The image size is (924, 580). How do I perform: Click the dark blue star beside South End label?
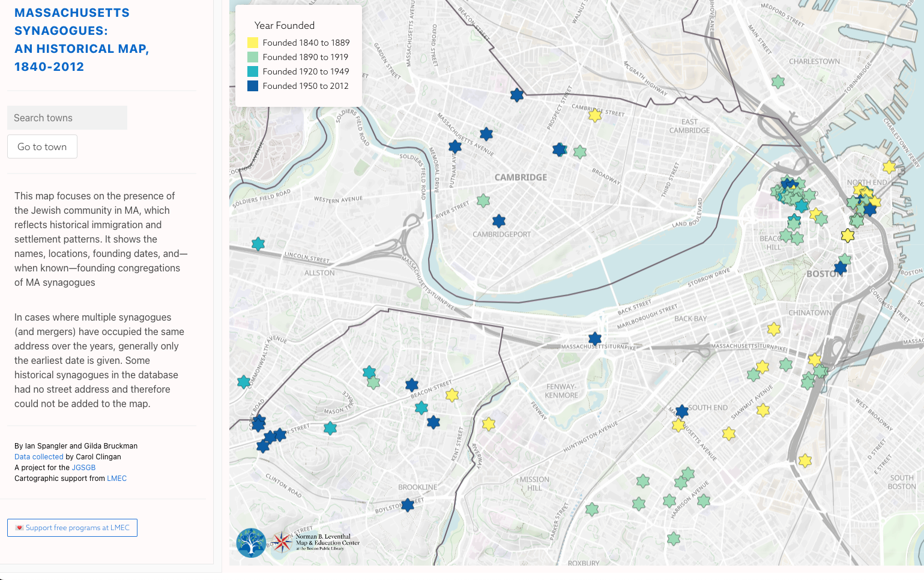[x=682, y=411]
